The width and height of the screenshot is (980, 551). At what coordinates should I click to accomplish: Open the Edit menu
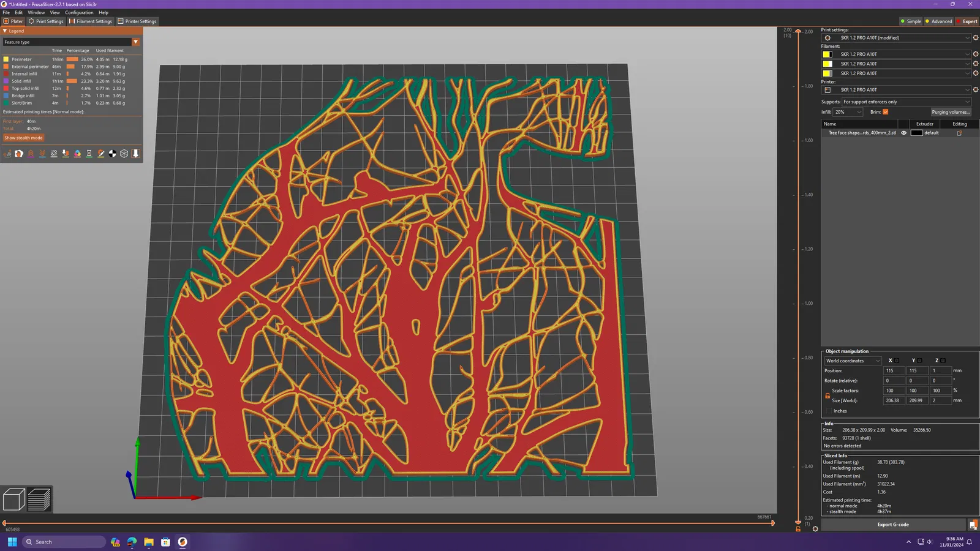pyautogui.click(x=19, y=12)
